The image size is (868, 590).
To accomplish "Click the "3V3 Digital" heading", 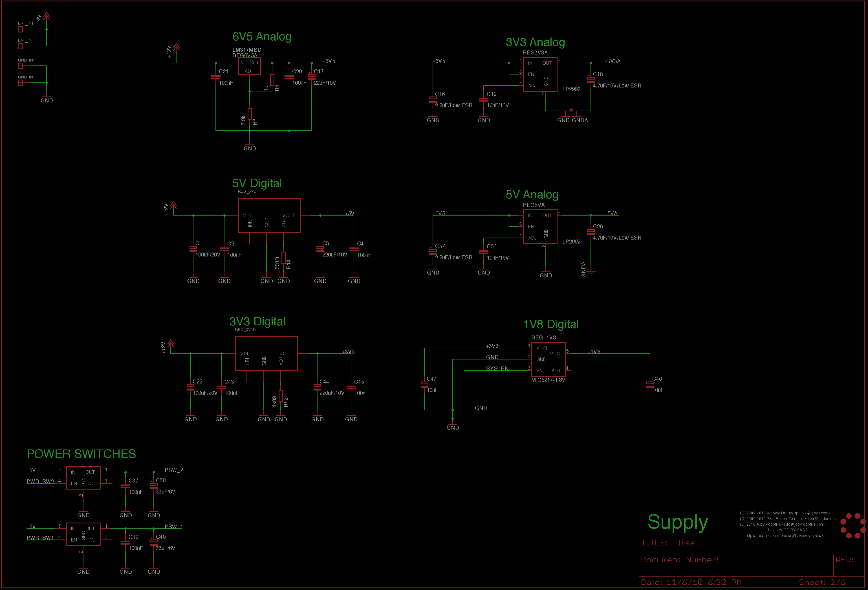I will click(257, 321).
